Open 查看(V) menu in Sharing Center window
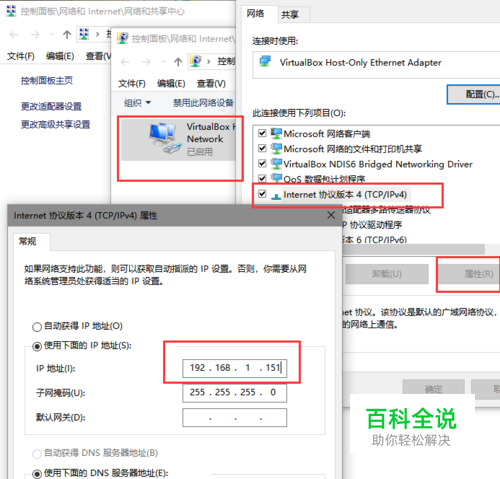 [98, 56]
